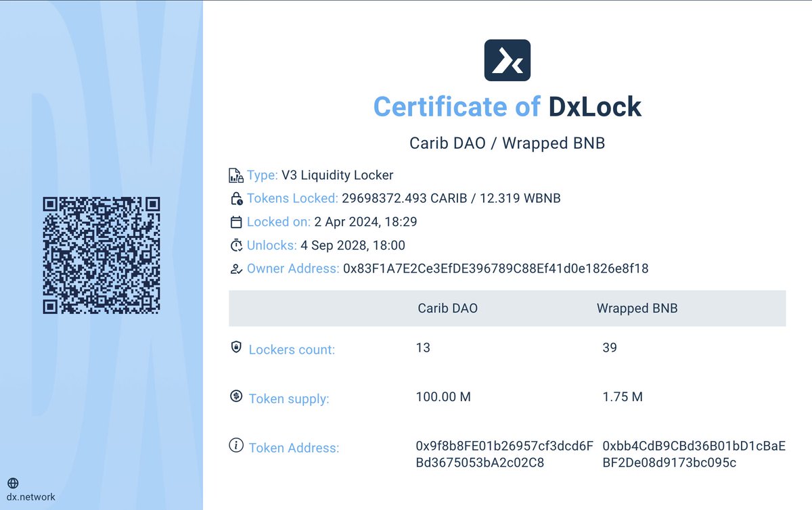Click the Type row document icon
The width and height of the screenshot is (812, 510).
pyautogui.click(x=235, y=176)
